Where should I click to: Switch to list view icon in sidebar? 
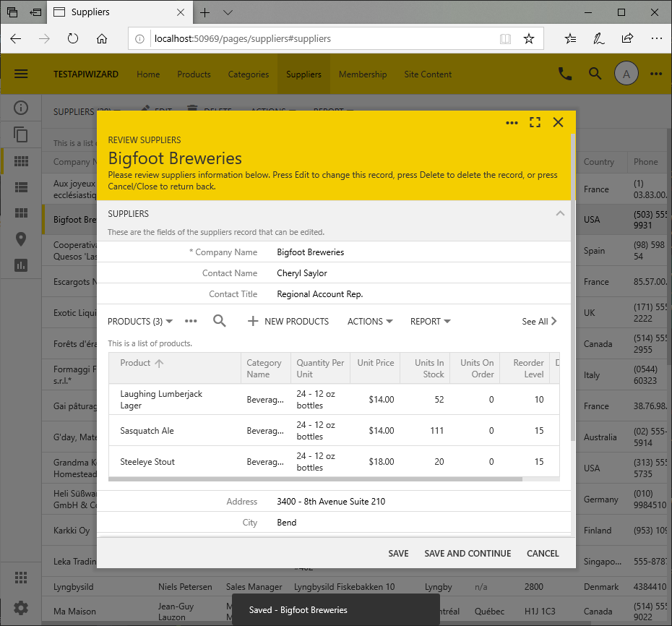point(21,187)
